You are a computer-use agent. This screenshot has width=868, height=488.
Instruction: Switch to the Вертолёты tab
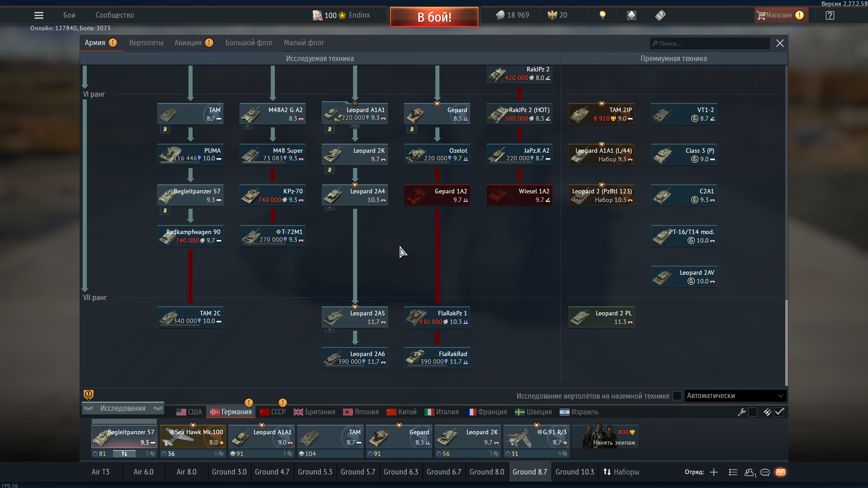(146, 43)
